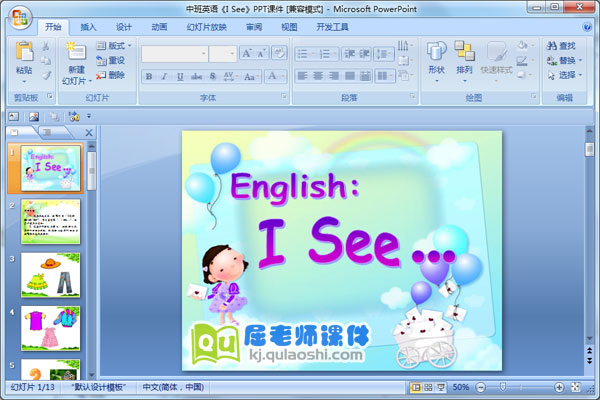This screenshot has width=600, height=400.
Task: Click the 替换 (Replace) button
Action: pos(564,60)
